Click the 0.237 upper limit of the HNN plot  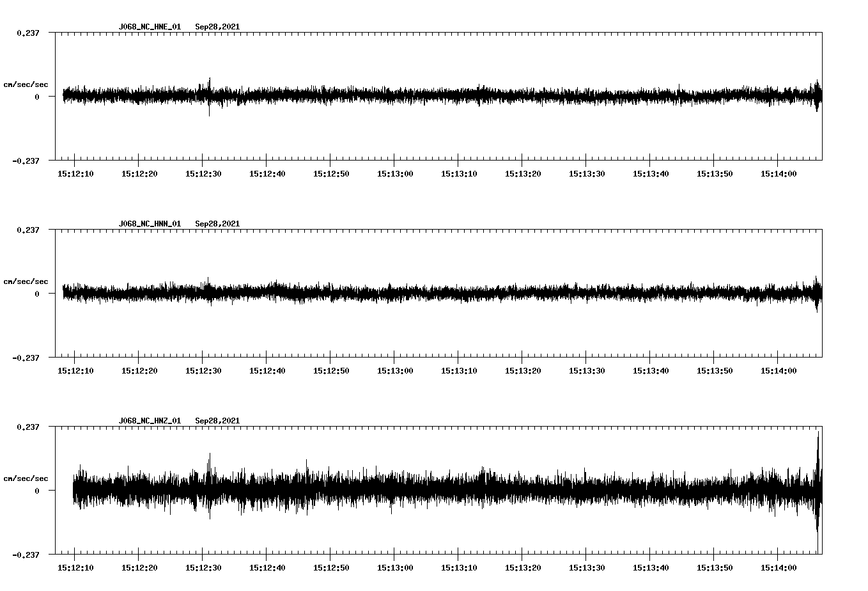28,230
